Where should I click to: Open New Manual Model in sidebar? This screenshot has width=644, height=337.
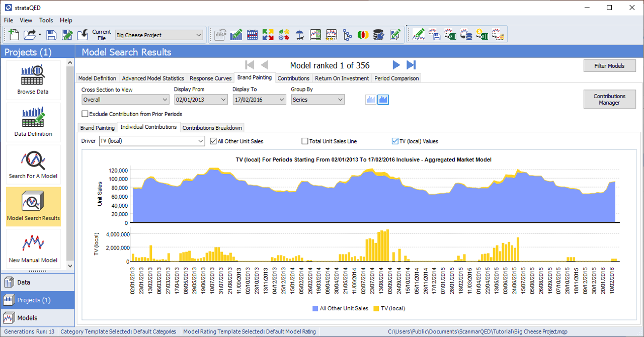coord(33,248)
